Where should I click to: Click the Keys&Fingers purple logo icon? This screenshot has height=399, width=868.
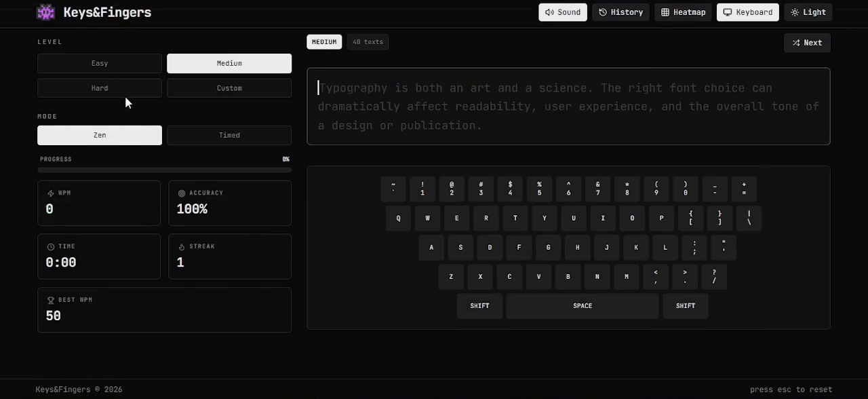coord(45,12)
